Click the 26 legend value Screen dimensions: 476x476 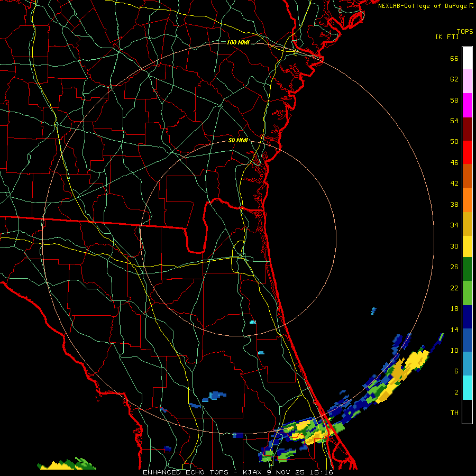coord(454,267)
